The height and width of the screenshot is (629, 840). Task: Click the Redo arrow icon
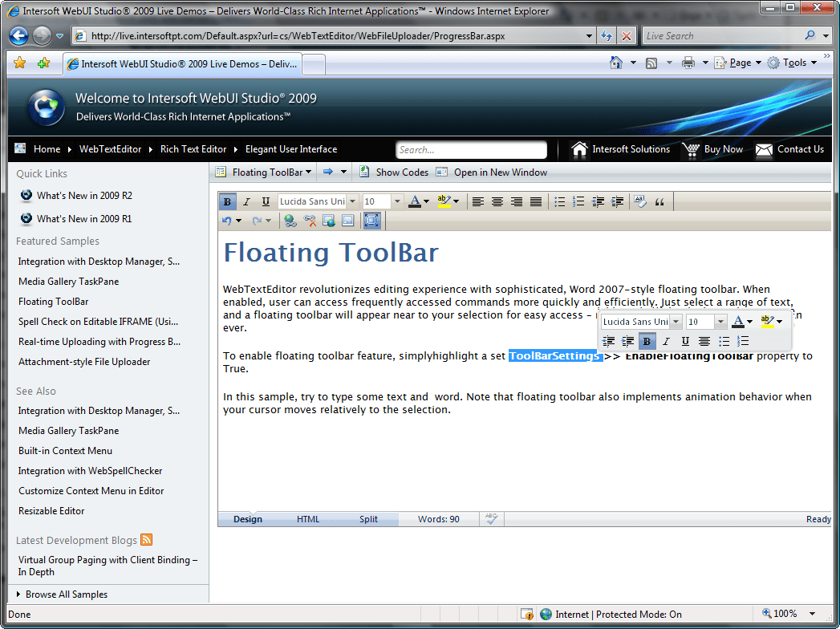coord(257,221)
